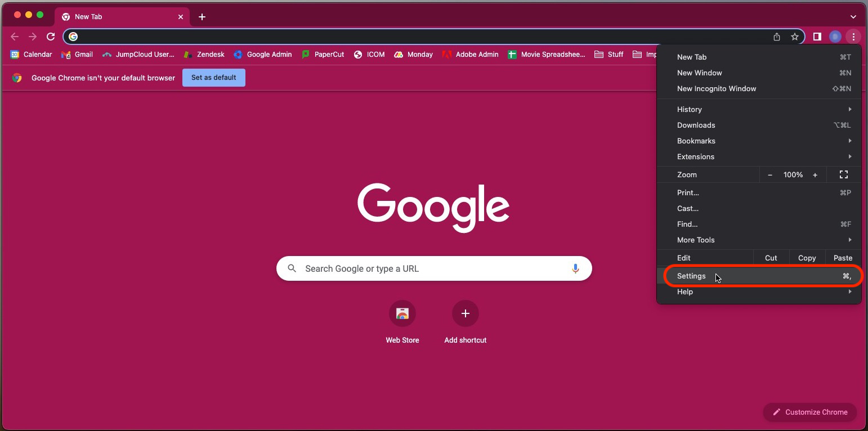This screenshot has width=868, height=431.
Task: Click the back navigation arrow
Action: tap(15, 37)
